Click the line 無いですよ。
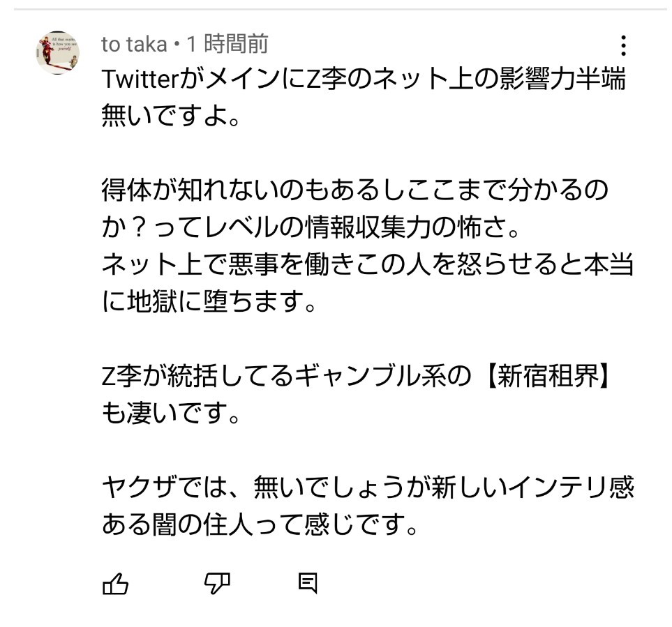Viewport: 672px width, 627px height. (171, 114)
